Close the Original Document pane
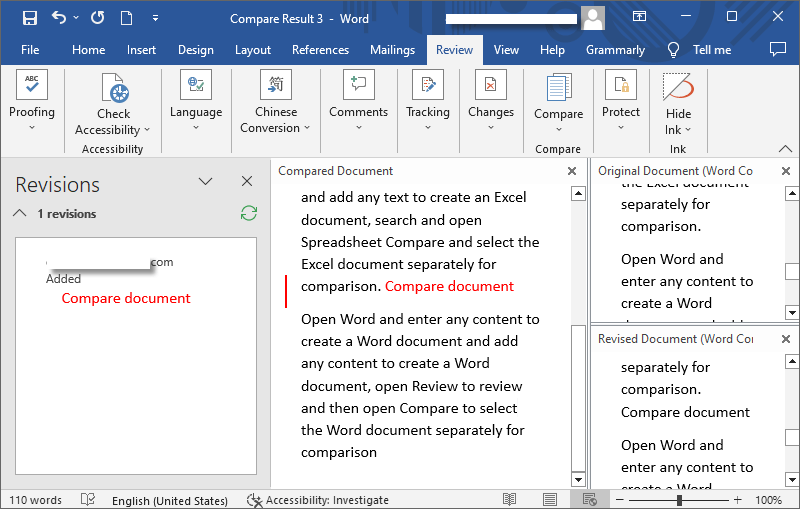Image resolution: width=800 pixels, height=509 pixels. (x=786, y=171)
